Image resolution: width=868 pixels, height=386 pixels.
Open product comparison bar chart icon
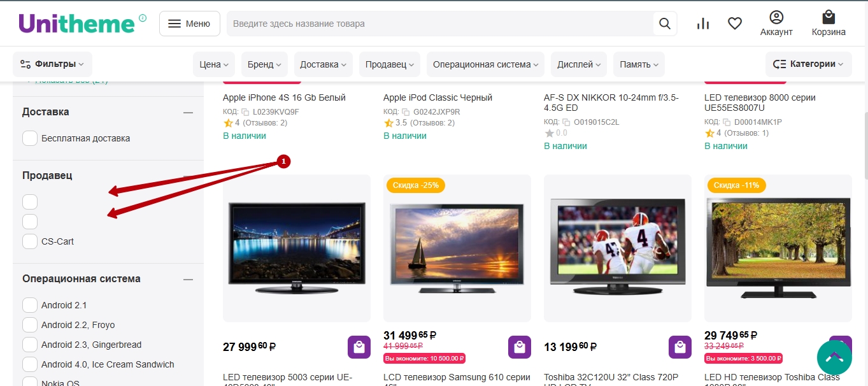[x=703, y=24]
